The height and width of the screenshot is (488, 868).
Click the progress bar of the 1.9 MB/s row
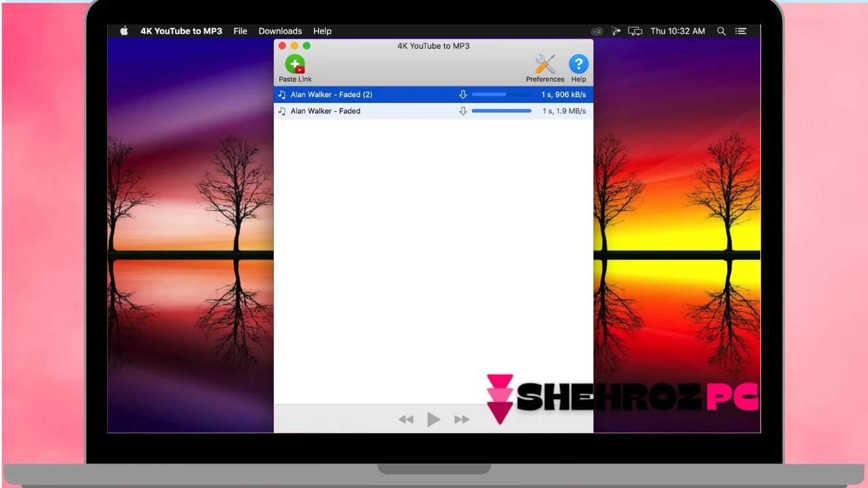point(502,110)
